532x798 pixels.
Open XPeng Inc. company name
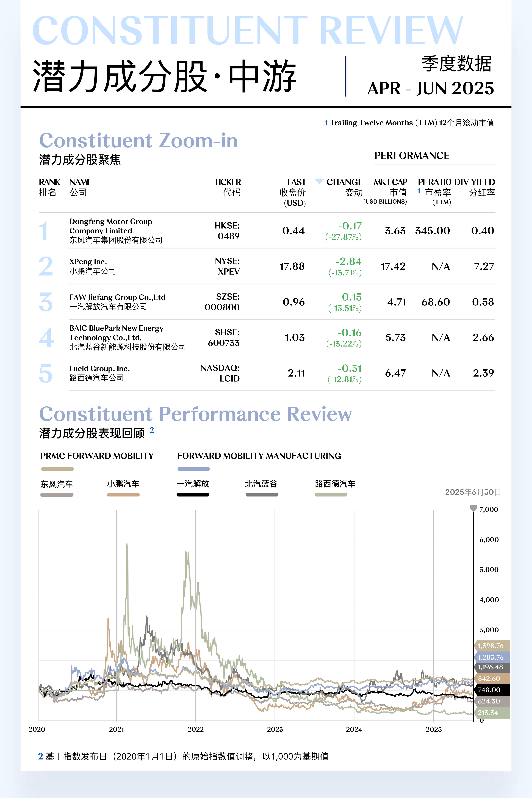click(88, 262)
